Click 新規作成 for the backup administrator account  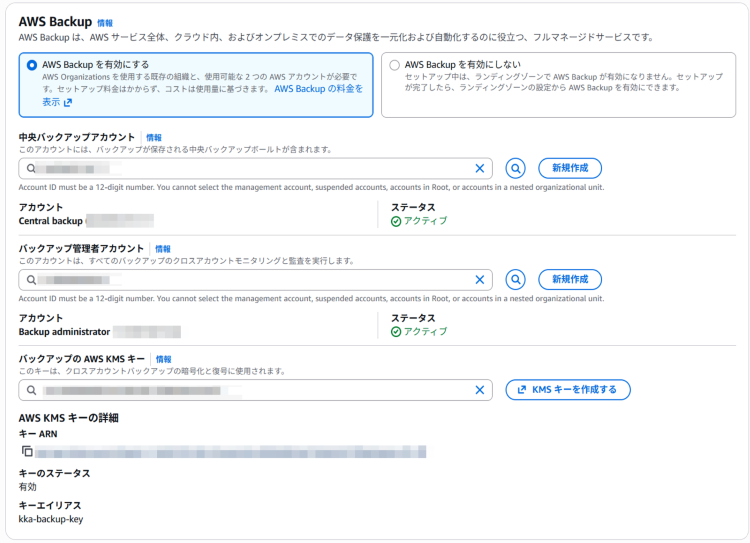(x=570, y=279)
